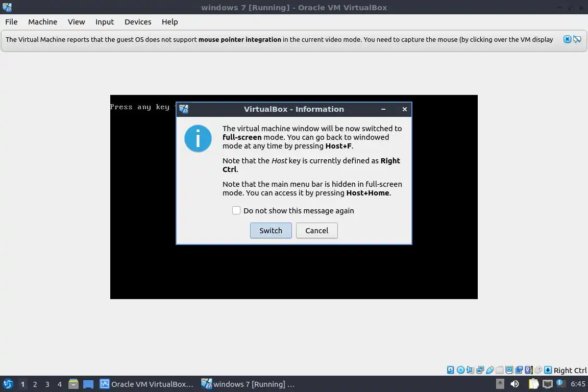Switch to workspace 1
This screenshot has height=392, width=588.
(23, 384)
